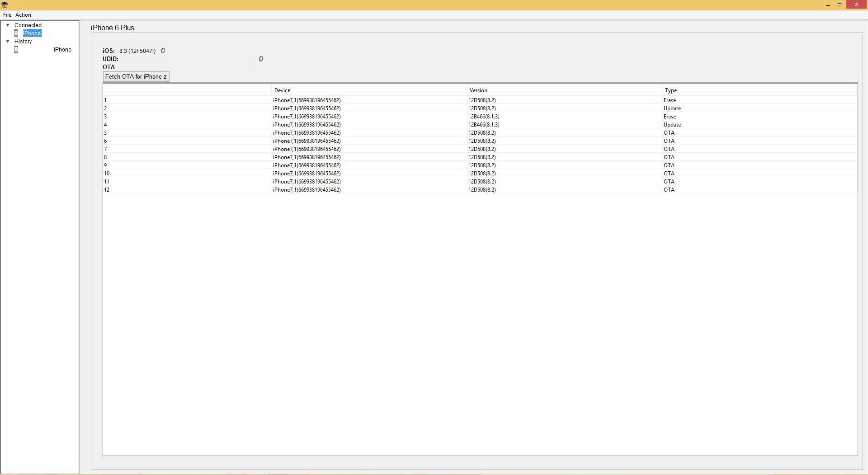This screenshot has height=475, width=868.
Task: Open the File menu
Action: click(7, 15)
